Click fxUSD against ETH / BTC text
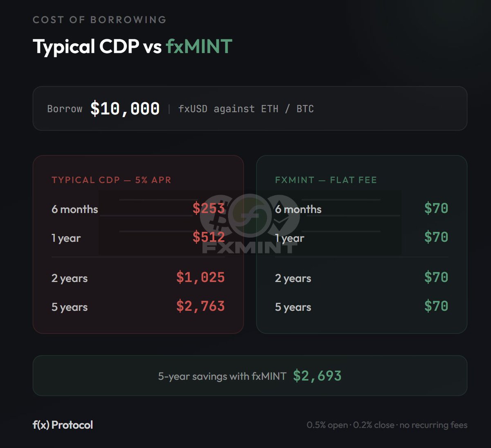491x448 pixels. [246, 109]
